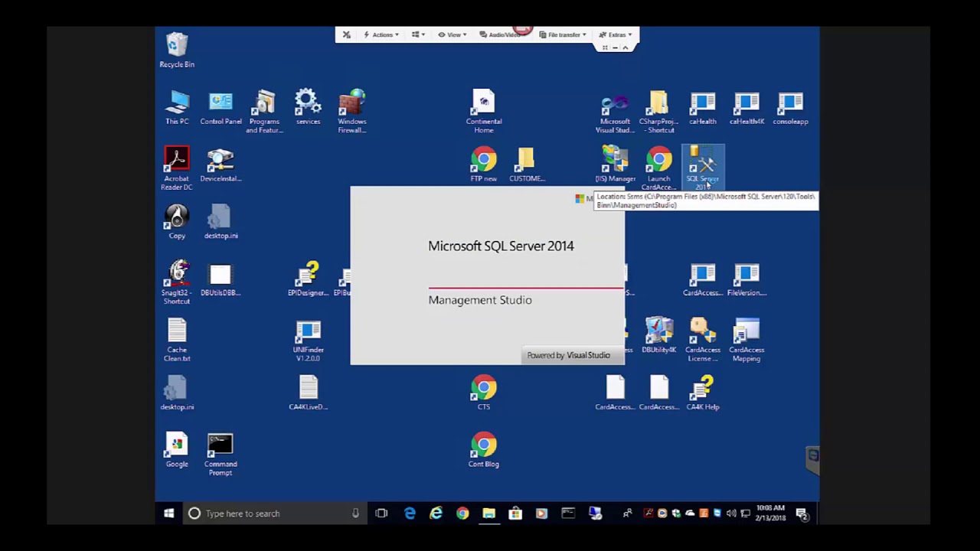
Task: Open volume control in system tray
Action: (x=731, y=514)
